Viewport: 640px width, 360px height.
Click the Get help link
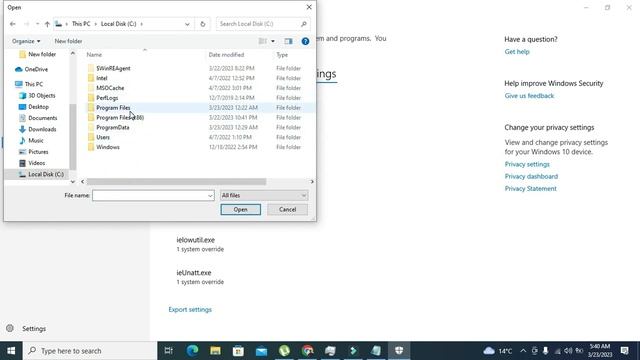517,52
